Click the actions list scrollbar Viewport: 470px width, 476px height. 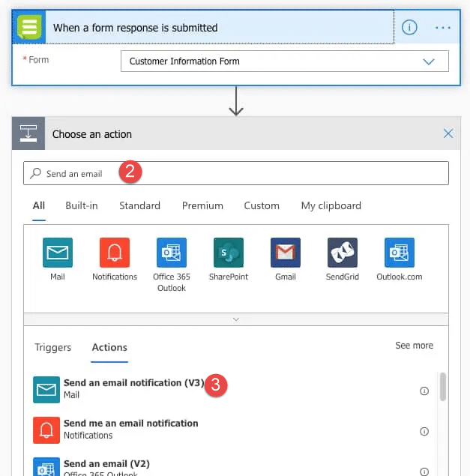[443, 387]
